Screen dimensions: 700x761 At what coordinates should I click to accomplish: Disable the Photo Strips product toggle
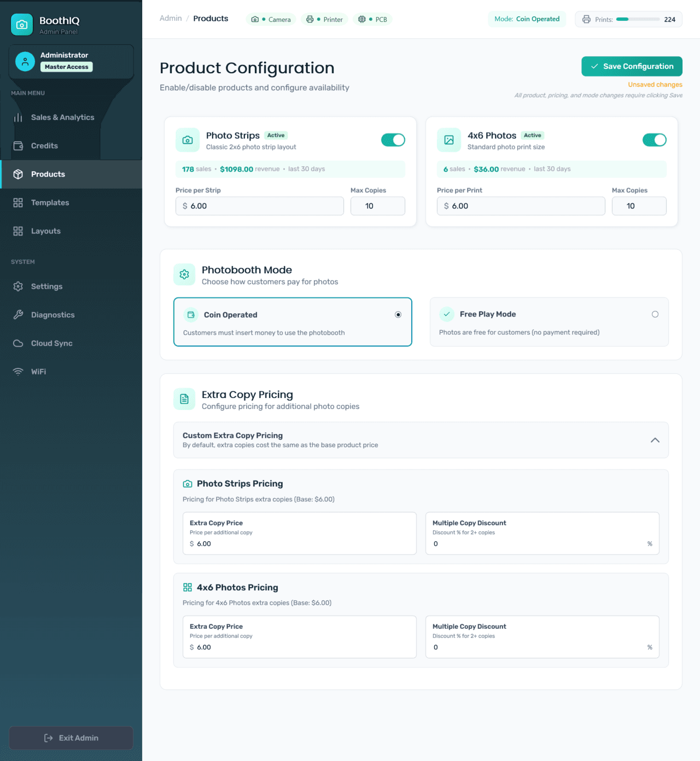tap(393, 140)
